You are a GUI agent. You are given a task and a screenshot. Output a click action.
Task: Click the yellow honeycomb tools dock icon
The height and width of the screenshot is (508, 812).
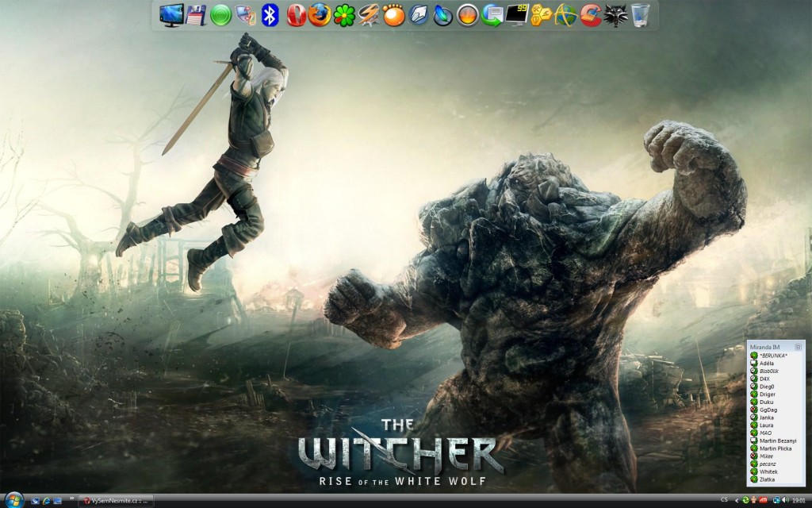541,15
